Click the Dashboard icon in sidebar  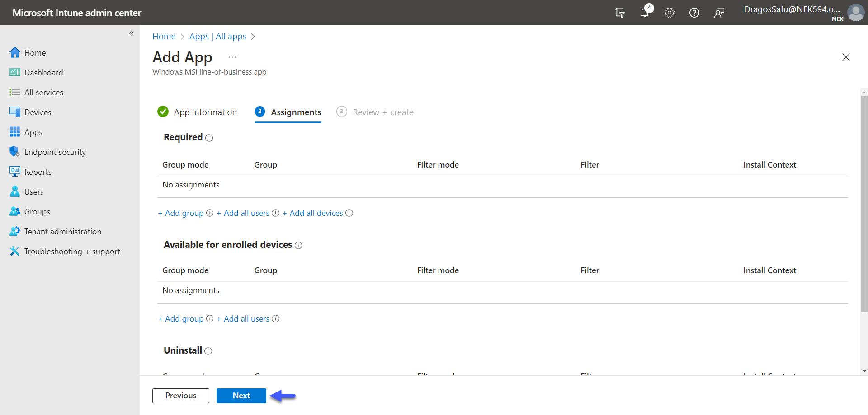click(x=15, y=72)
